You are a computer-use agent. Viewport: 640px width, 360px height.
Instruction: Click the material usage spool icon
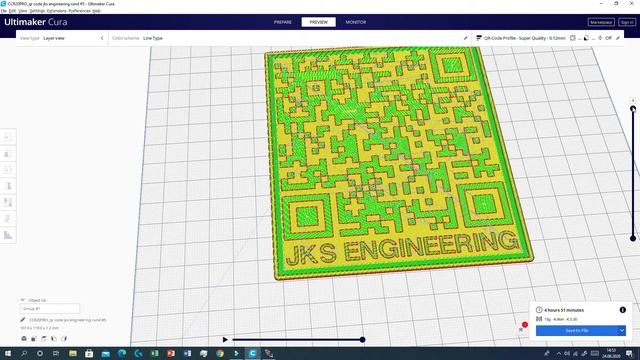coord(539,319)
